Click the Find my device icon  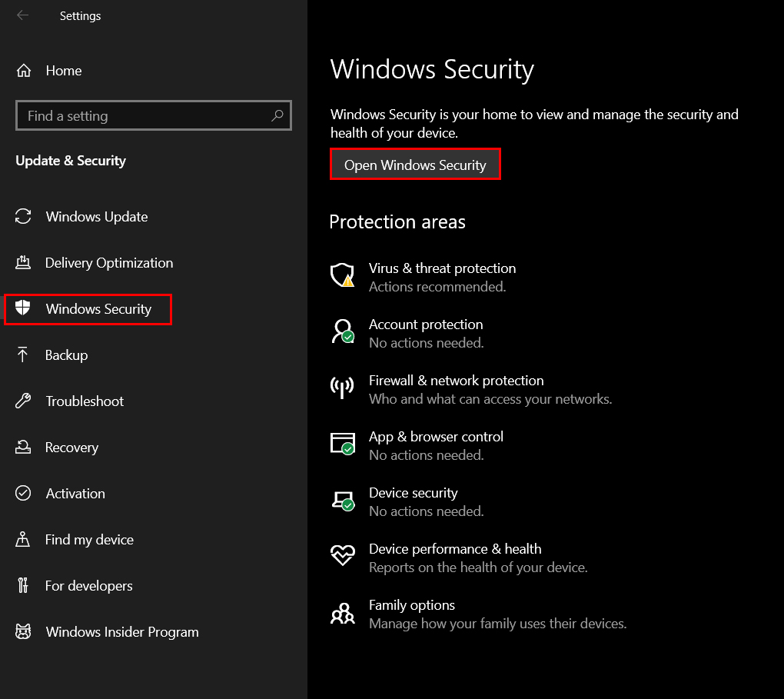click(x=22, y=539)
